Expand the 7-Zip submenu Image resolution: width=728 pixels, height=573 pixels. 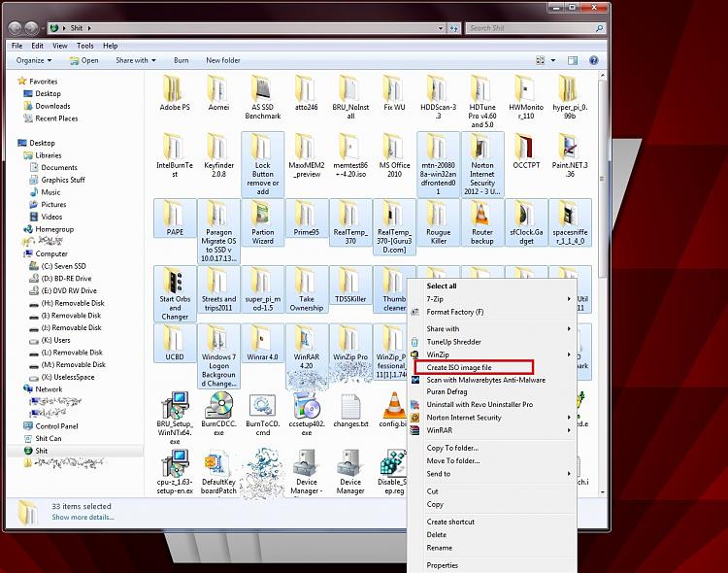pyautogui.click(x=492, y=299)
